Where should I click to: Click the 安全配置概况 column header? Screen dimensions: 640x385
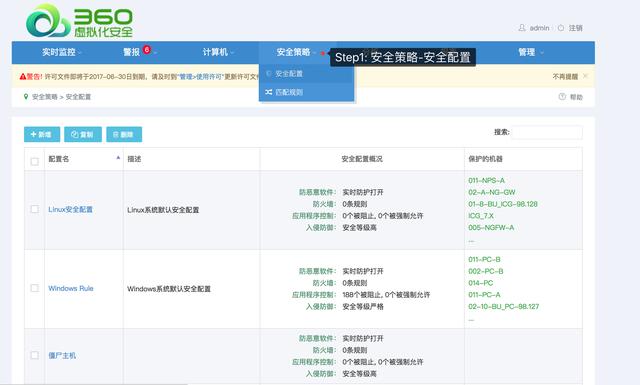362,159
